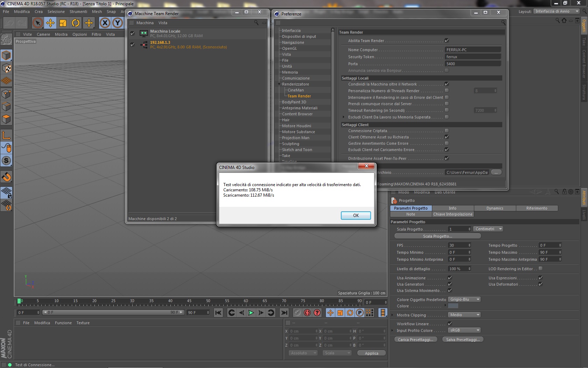The width and height of the screenshot is (588, 368).
Task: Click the timeline preview range bar
Action: coord(113,312)
